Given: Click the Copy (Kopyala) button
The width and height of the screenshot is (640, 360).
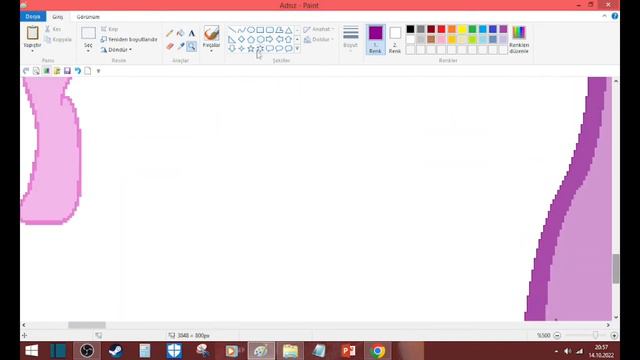Looking at the screenshot, I should pyautogui.click(x=58, y=40).
